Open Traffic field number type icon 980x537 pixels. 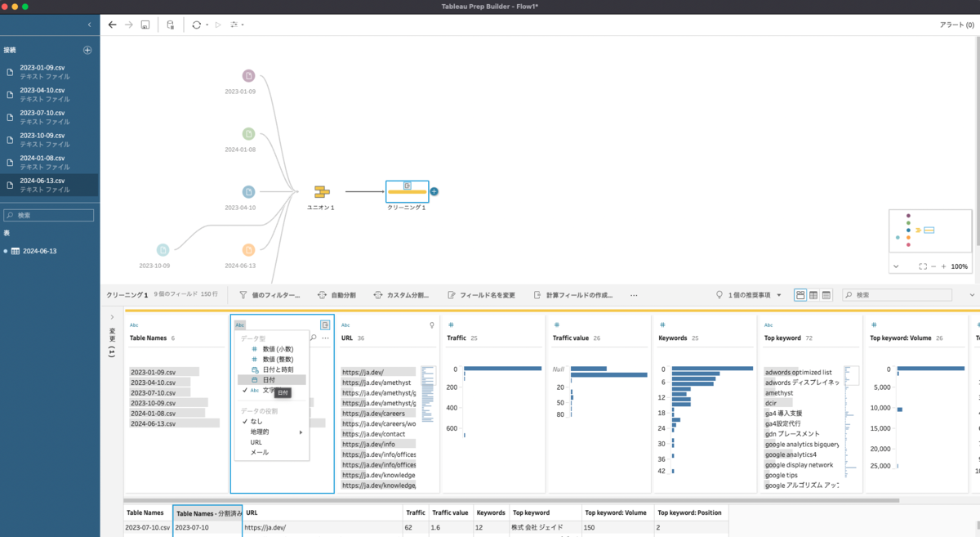point(451,324)
